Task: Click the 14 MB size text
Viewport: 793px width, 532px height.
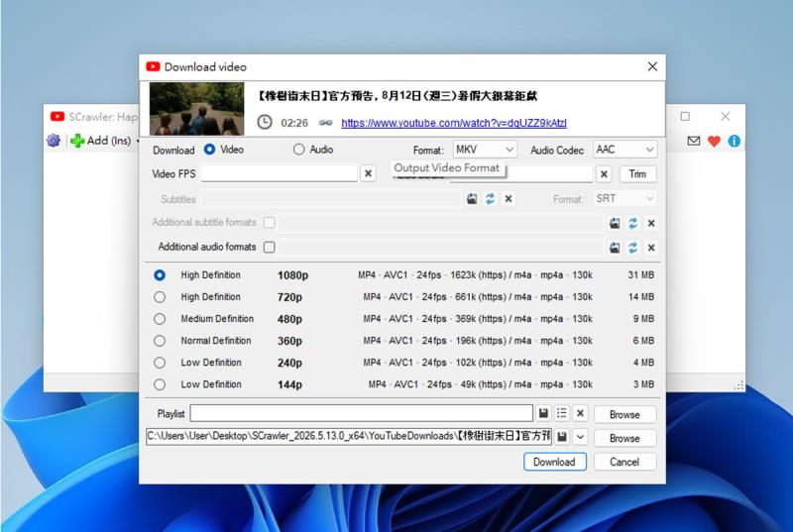Action: point(640,297)
